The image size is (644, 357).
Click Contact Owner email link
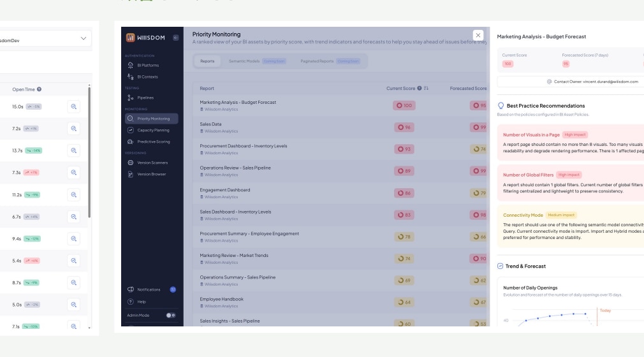(596, 82)
